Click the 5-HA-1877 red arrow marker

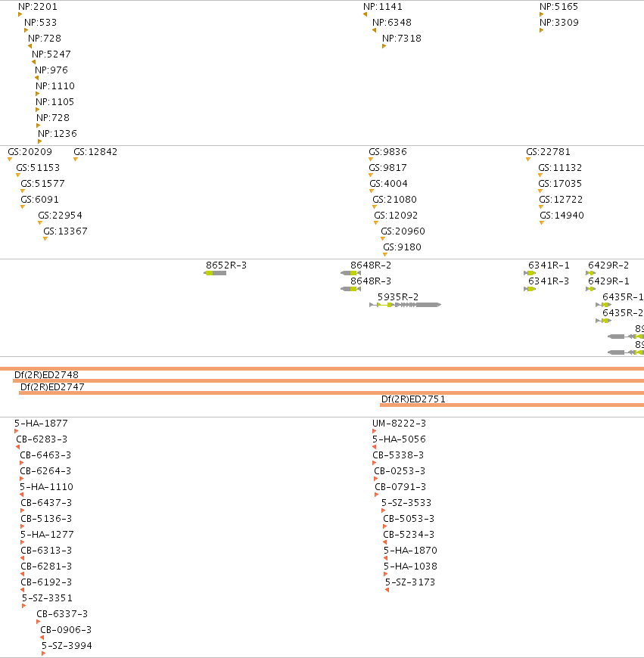pyautogui.click(x=17, y=431)
